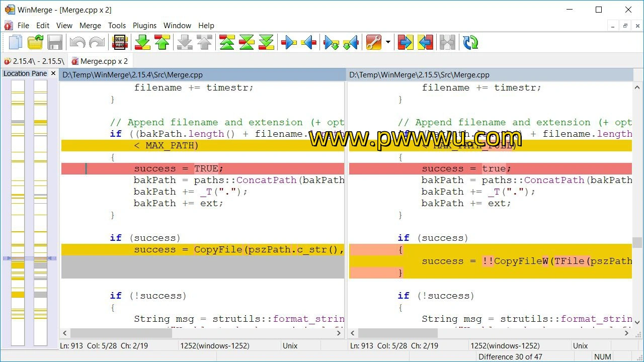The image size is (644, 362).
Task: Click the right pane's vertical scrollbar thumb
Action: [637, 243]
